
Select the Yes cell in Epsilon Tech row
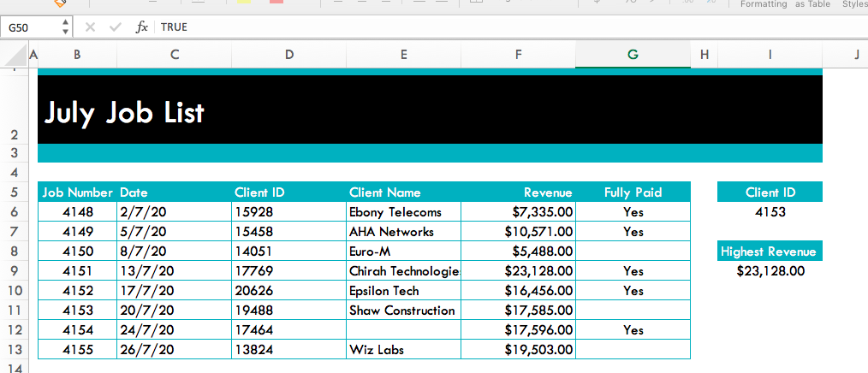633,291
